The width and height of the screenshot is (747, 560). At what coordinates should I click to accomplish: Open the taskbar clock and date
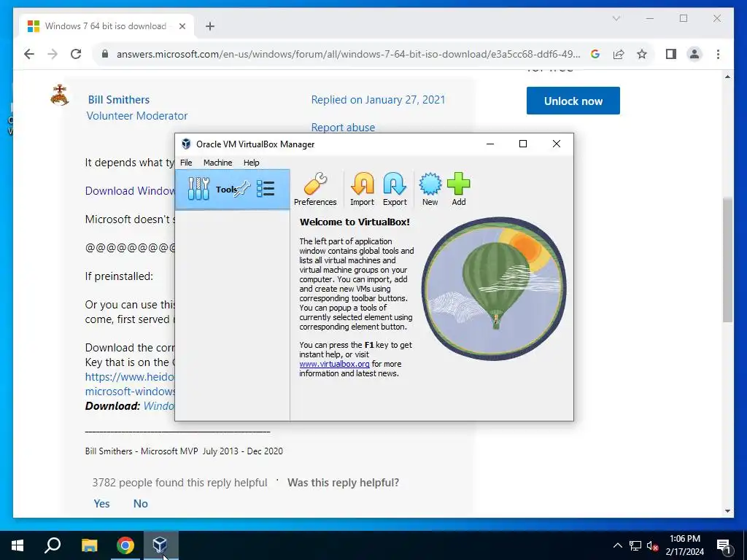tap(684, 545)
